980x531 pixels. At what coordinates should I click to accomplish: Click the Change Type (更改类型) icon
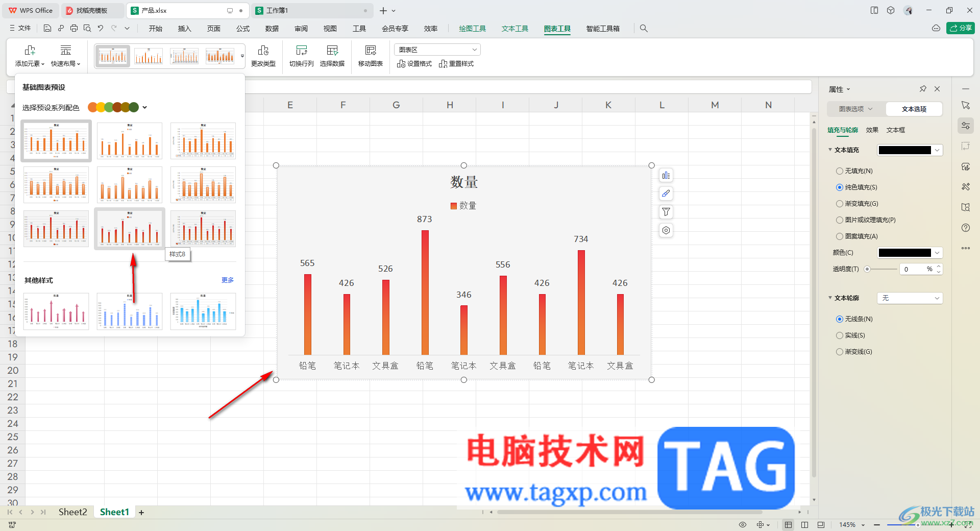click(263, 50)
